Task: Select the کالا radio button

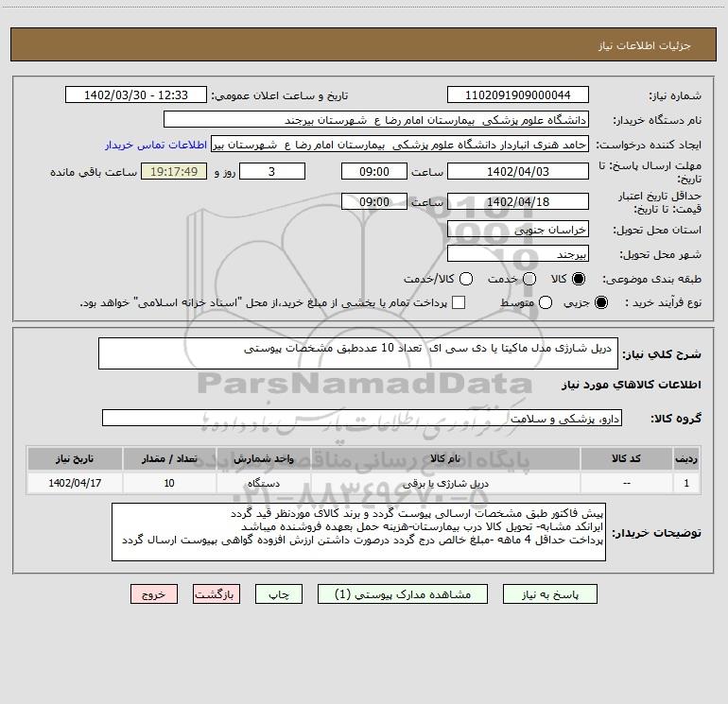Action: (579, 279)
